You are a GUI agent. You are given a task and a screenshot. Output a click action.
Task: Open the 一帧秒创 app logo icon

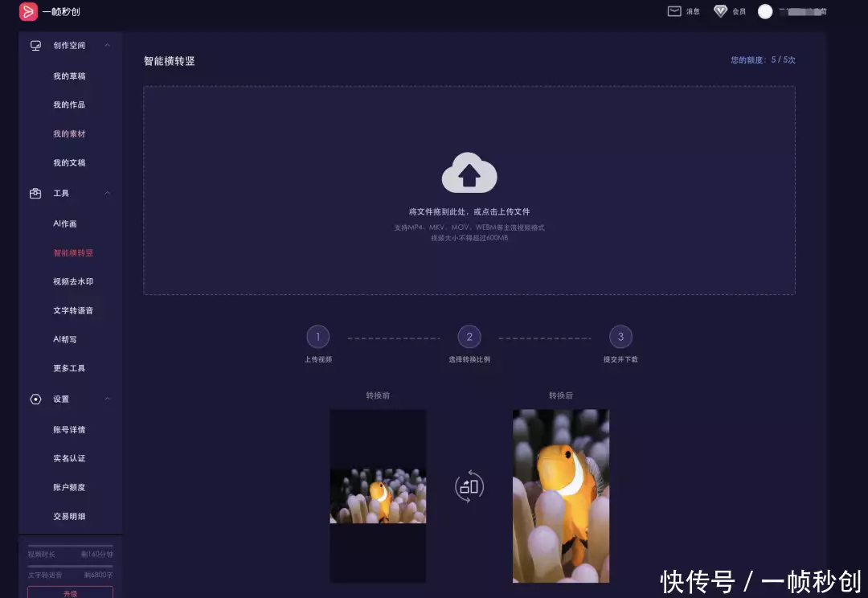26,11
